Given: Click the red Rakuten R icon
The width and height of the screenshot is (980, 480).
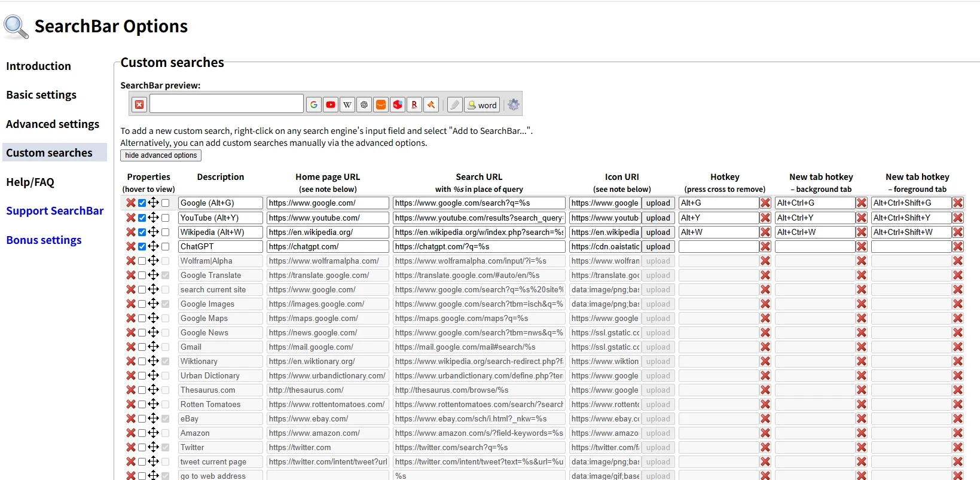Looking at the screenshot, I should pos(414,105).
